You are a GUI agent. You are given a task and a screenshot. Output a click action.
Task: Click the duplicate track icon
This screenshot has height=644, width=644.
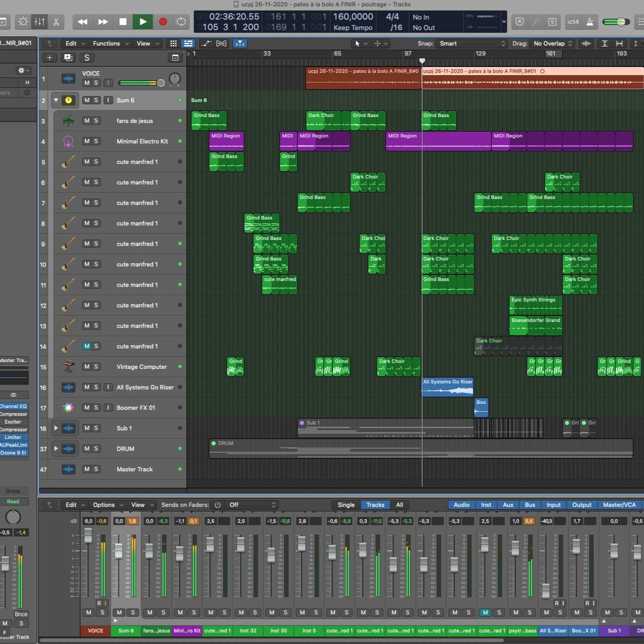[68, 58]
